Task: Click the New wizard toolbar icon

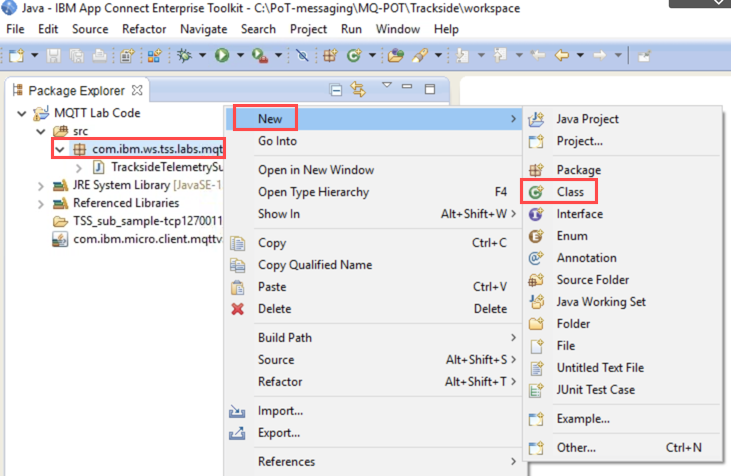Action: pyautogui.click(x=16, y=56)
